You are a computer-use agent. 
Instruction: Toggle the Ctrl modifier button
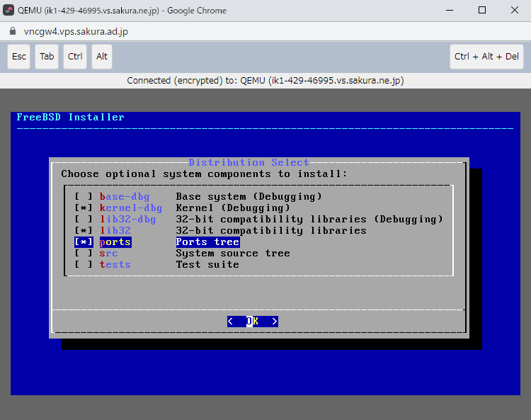click(75, 57)
